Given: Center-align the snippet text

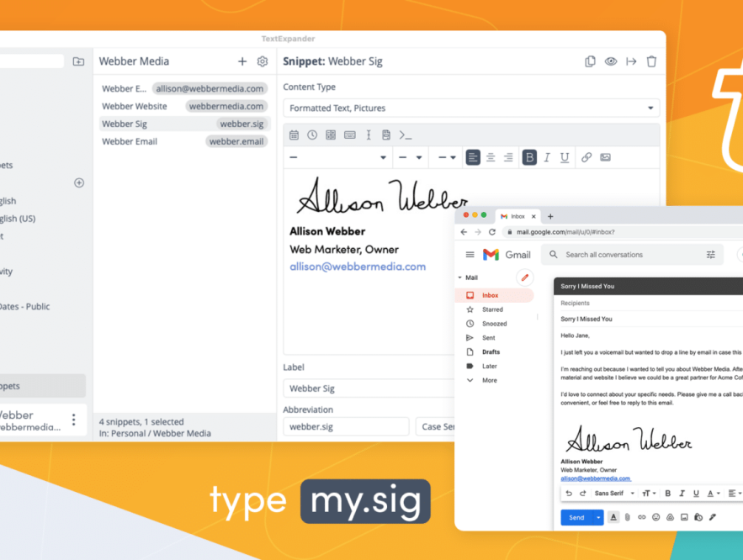Looking at the screenshot, I should 491,157.
